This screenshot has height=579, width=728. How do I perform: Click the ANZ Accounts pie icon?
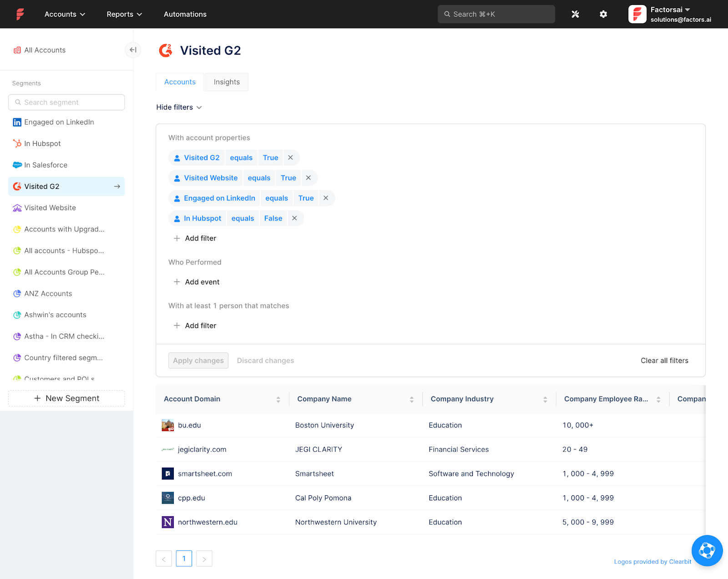pos(17,293)
